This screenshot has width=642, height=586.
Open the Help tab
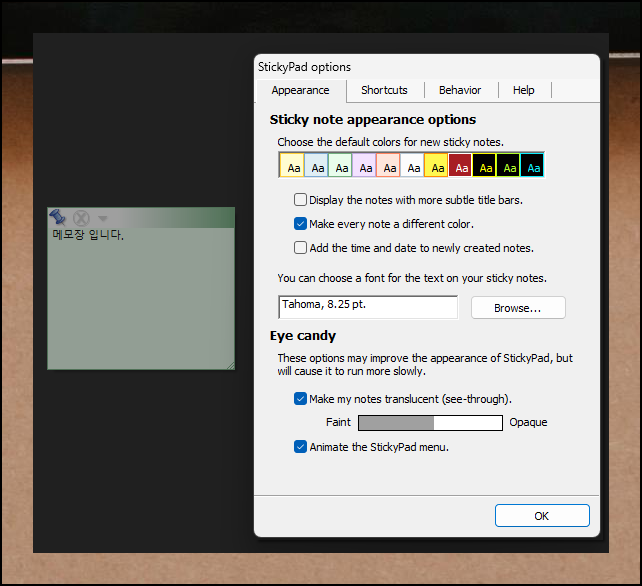click(523, 90)
